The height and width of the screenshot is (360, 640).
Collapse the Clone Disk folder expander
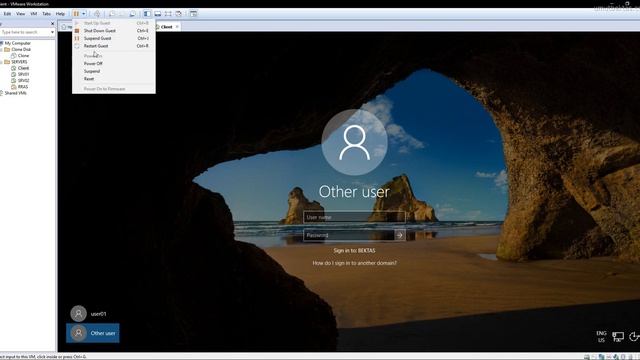pos(1,49)
